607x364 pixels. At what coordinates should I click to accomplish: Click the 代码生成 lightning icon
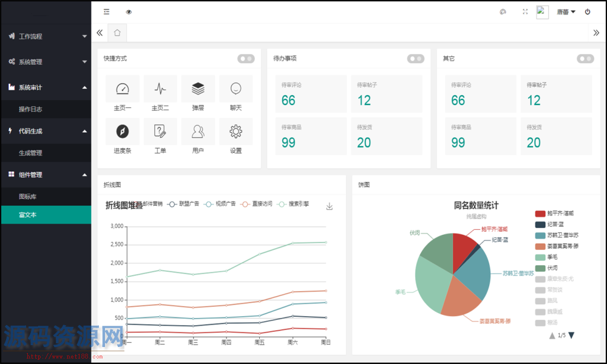10,131
